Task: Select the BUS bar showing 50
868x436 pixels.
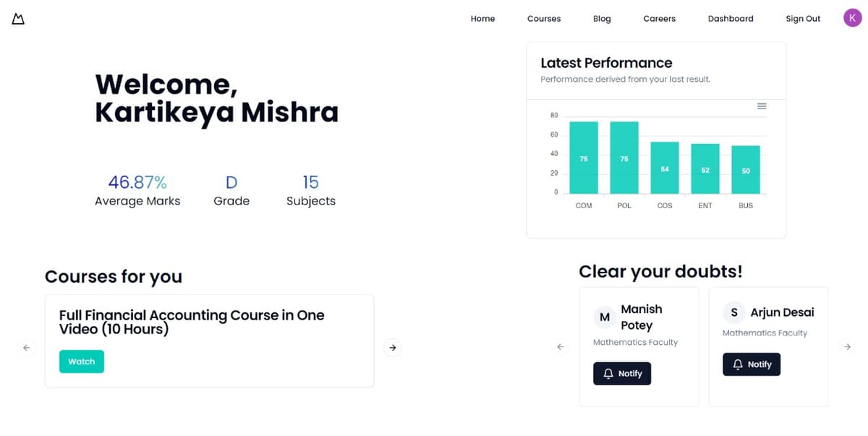Action: click(746, 170)
